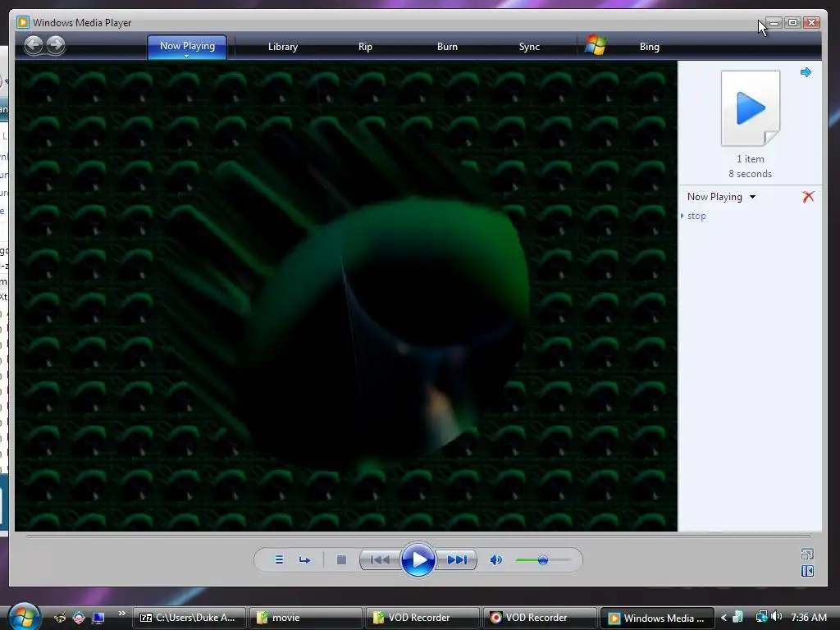The width and height of the screenshot is (840, 630).
Task: Toggle shuffle mode button
Action: (279, 559)
